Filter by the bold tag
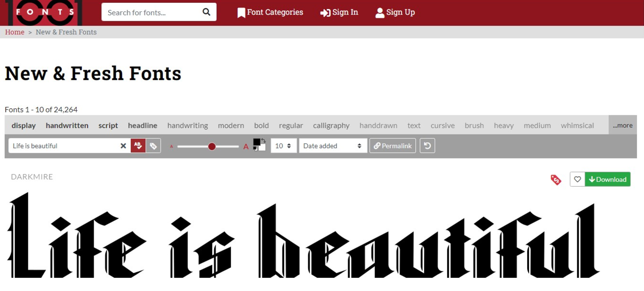The width and height of the screenshot is (644, 291). pyautogui.click(x=261, y=125)
